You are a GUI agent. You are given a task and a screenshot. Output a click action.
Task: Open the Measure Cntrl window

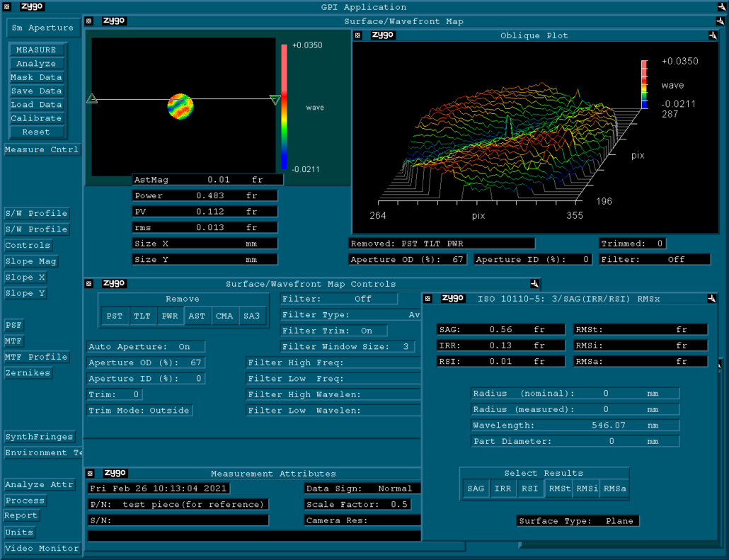[x=42, y=149]
